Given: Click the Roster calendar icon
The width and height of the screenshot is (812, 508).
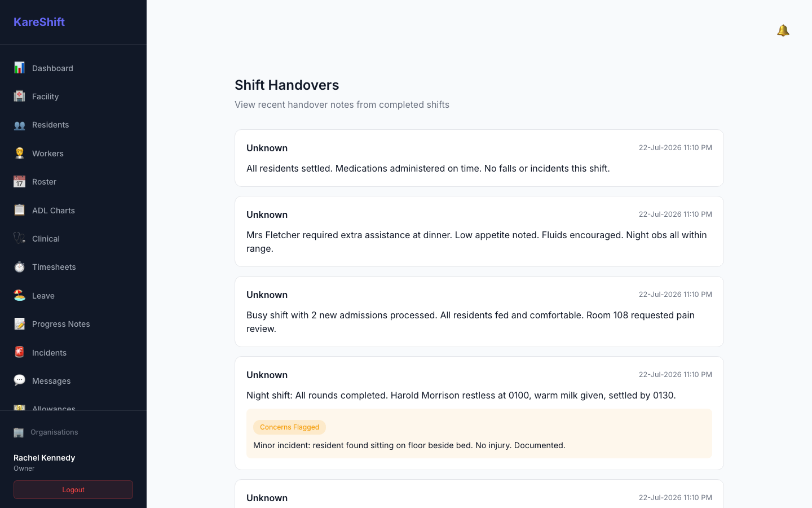Looking at the screenshot, I should tap(19, 182).
